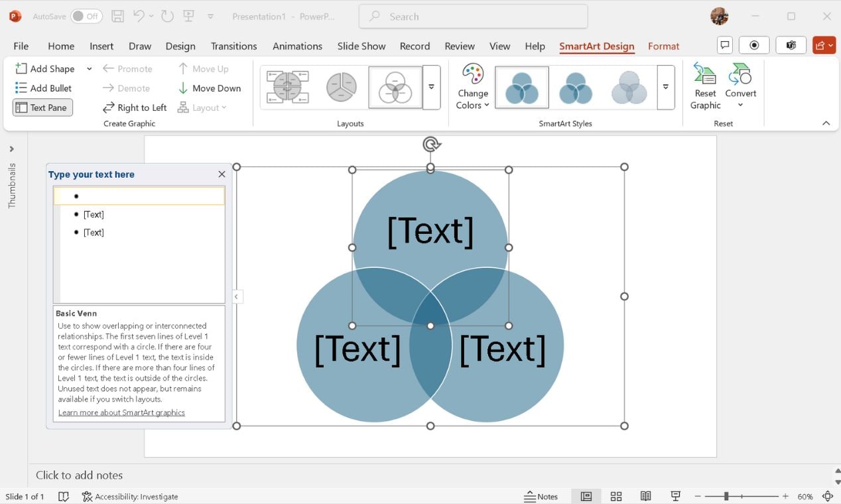Click the Save icon in title bar
The width and height of the screenshot is (841, 504).
tap(117, 17)
